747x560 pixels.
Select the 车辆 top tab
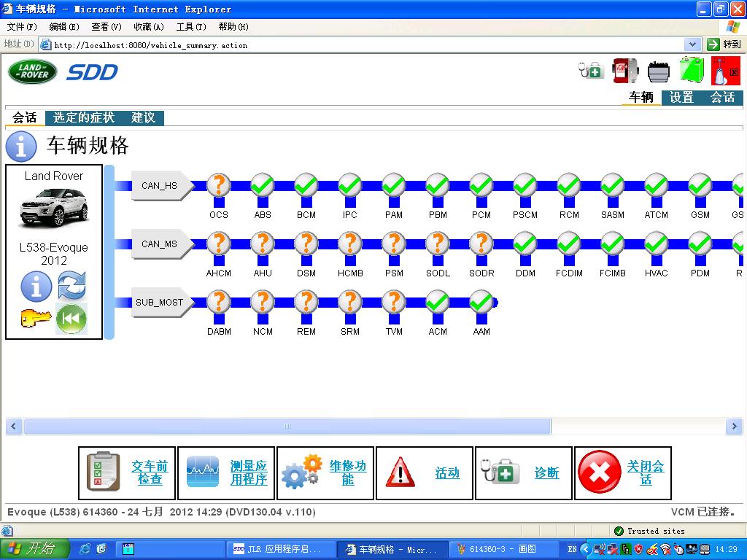640,98
